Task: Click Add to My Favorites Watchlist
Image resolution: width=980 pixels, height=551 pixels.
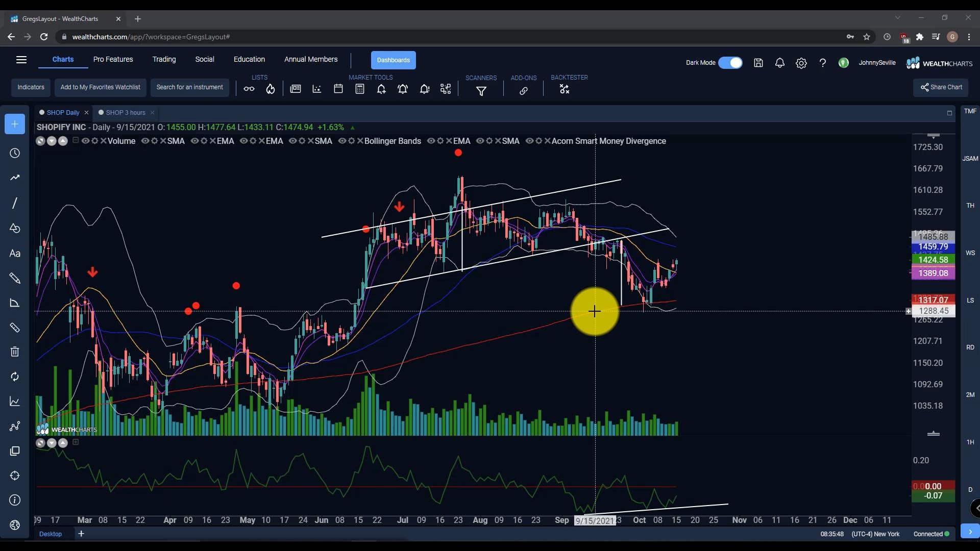Action: (x=101, y=87)
